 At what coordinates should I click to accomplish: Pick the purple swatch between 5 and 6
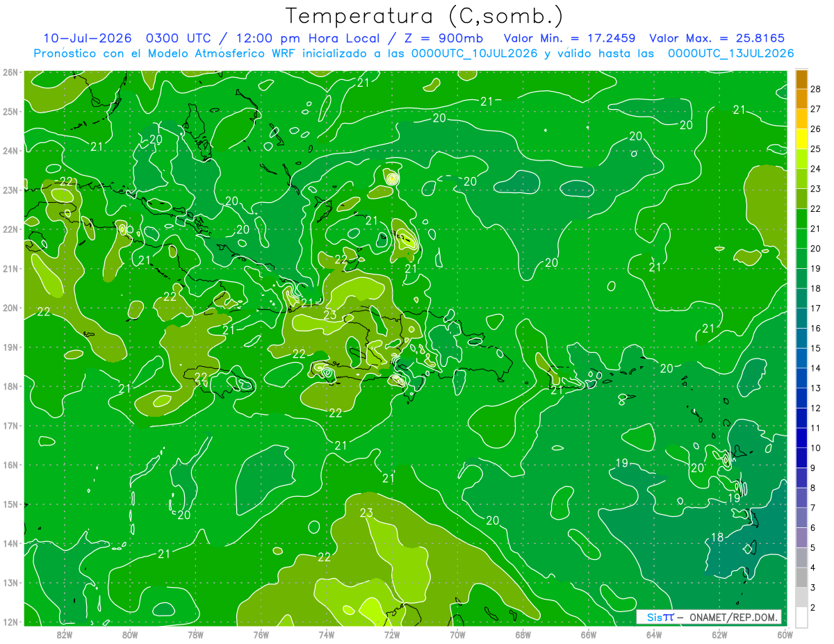point(801,537)
